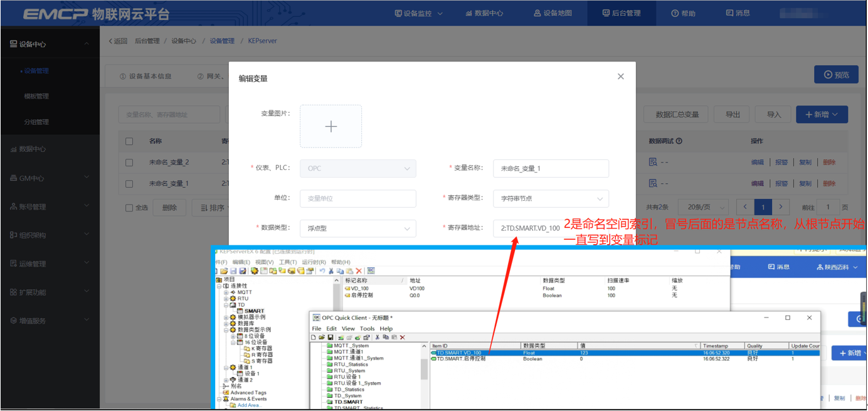Expand the 账号管理 sidebar section

(50, 206)
